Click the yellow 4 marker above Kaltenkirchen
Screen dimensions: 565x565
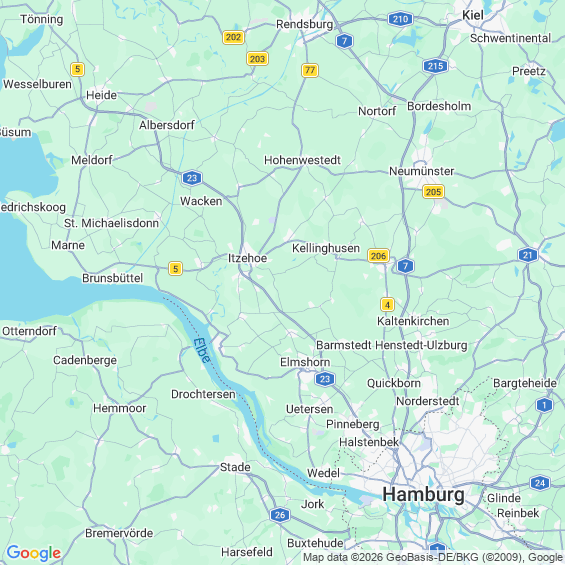coord(387,305)
